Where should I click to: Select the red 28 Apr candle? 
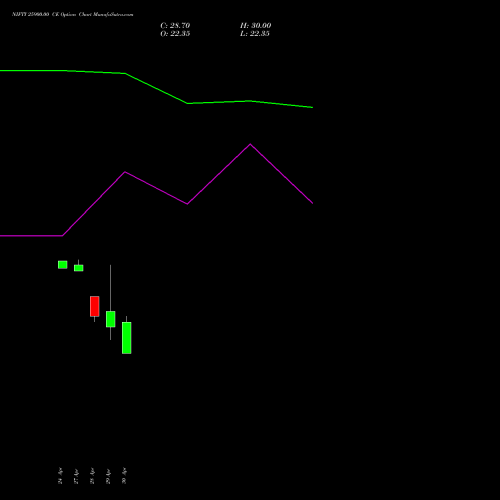click(94, 307)
